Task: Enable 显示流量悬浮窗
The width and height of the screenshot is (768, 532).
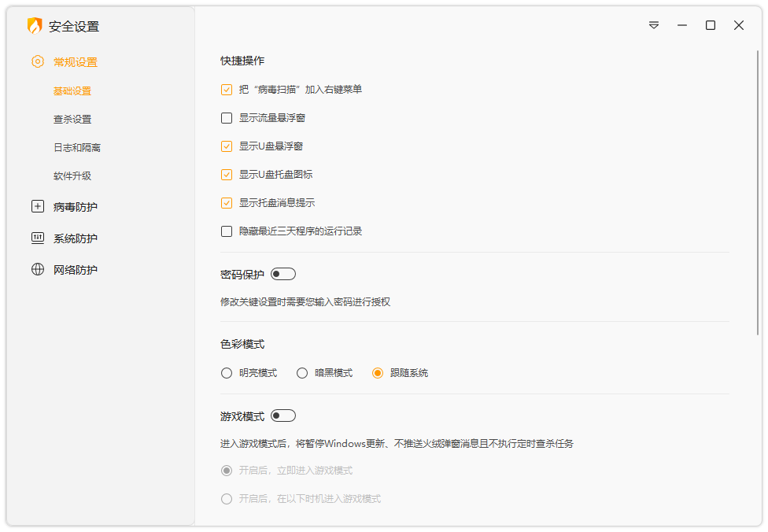Action: [x=226, y=118]
